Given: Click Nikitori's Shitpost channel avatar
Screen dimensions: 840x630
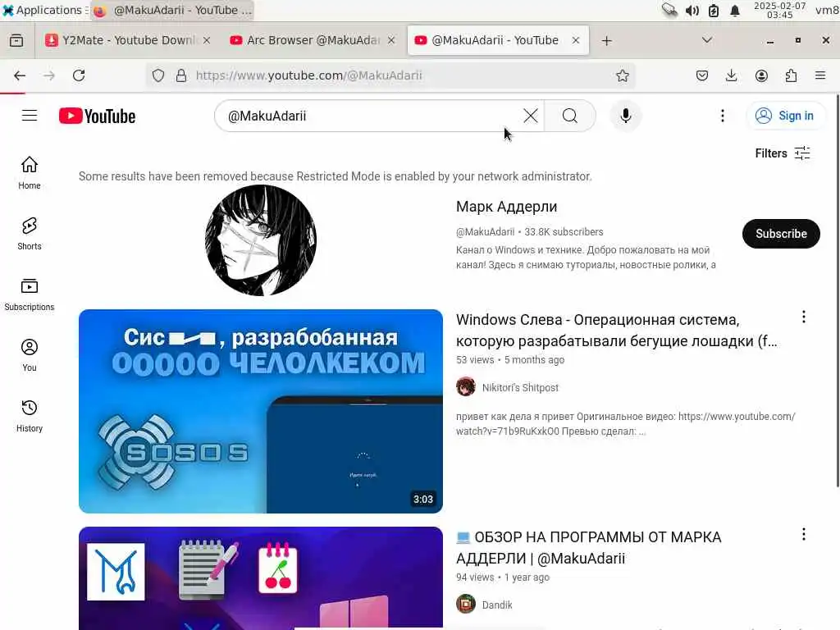Looking at the screenshot, I should coord(466,387).
